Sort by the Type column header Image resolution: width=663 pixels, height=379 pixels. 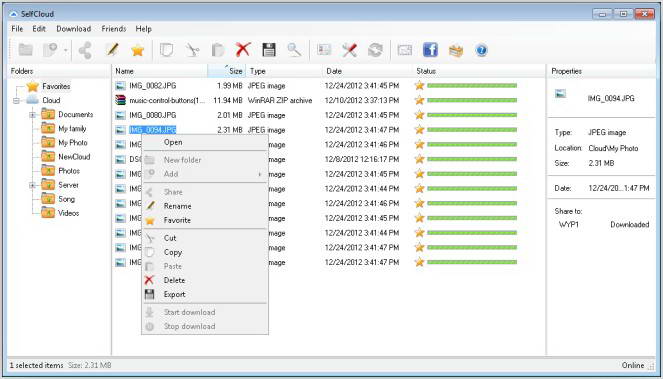(x=284, y=71)
